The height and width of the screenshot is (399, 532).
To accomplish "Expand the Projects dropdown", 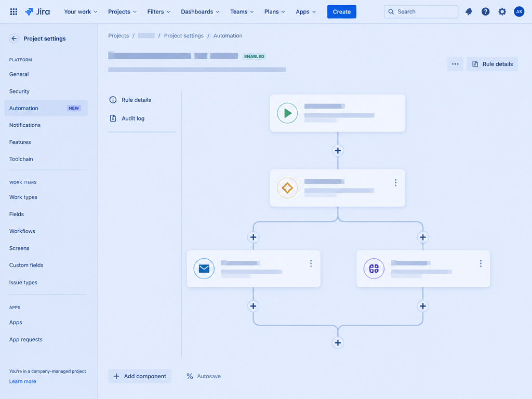I will tap(123, 12).
